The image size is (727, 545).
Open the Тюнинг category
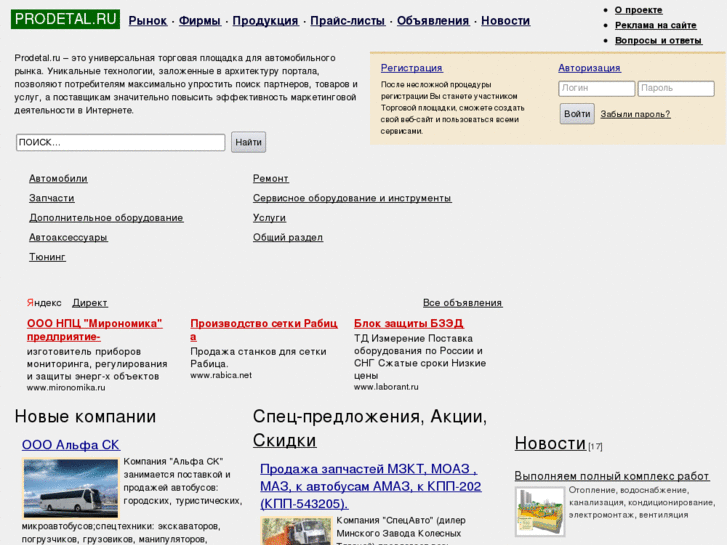(x=47, y=257)
